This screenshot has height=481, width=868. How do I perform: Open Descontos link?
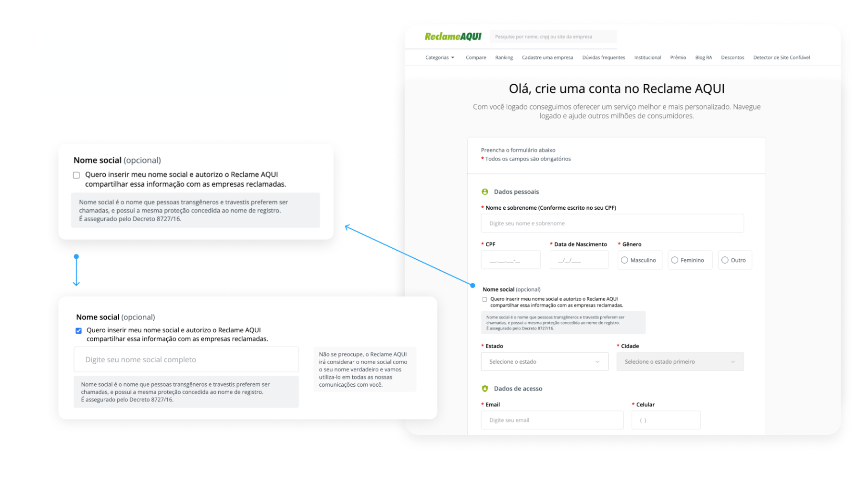click(732, 57)
